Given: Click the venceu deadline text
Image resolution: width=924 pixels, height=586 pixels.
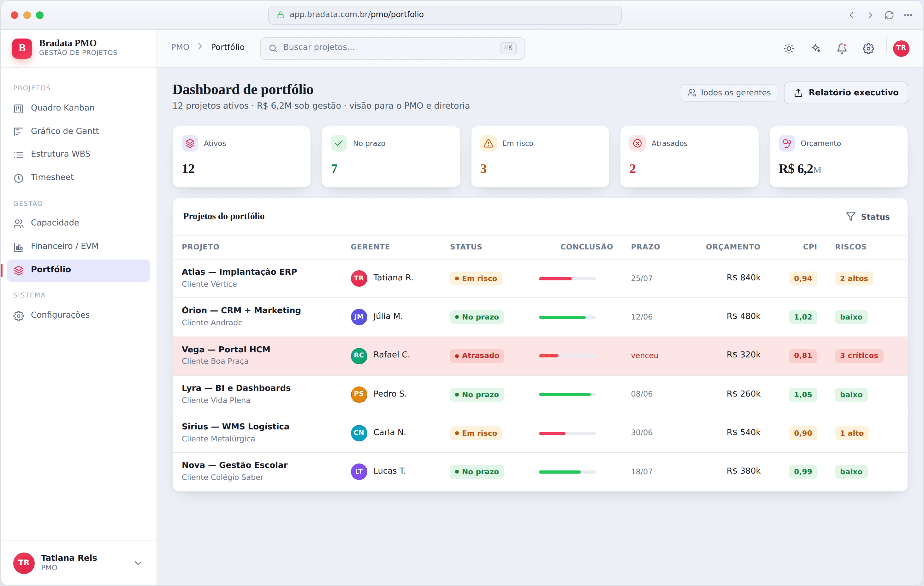Looking at the screenshot, I should [644, 356].
